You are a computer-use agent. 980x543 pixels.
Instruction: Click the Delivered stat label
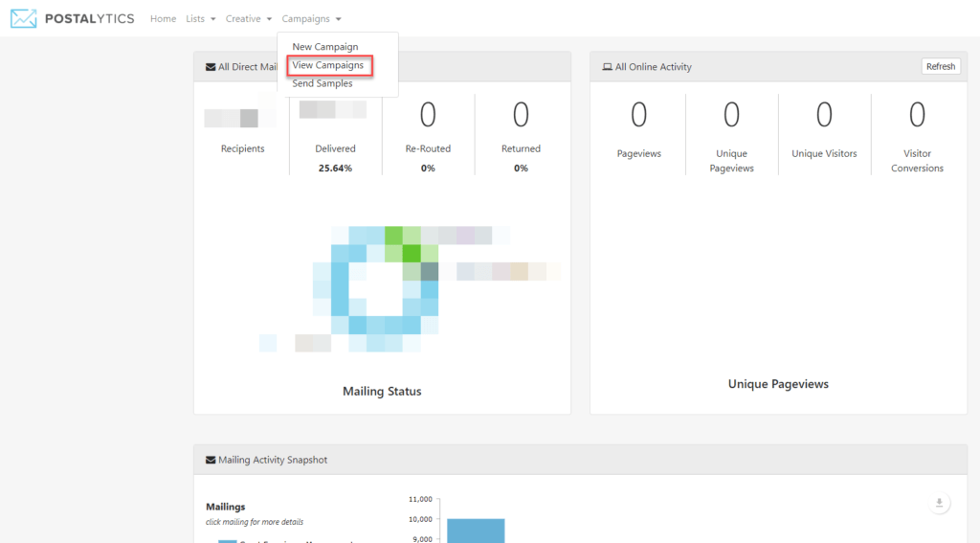click(335, 148)
